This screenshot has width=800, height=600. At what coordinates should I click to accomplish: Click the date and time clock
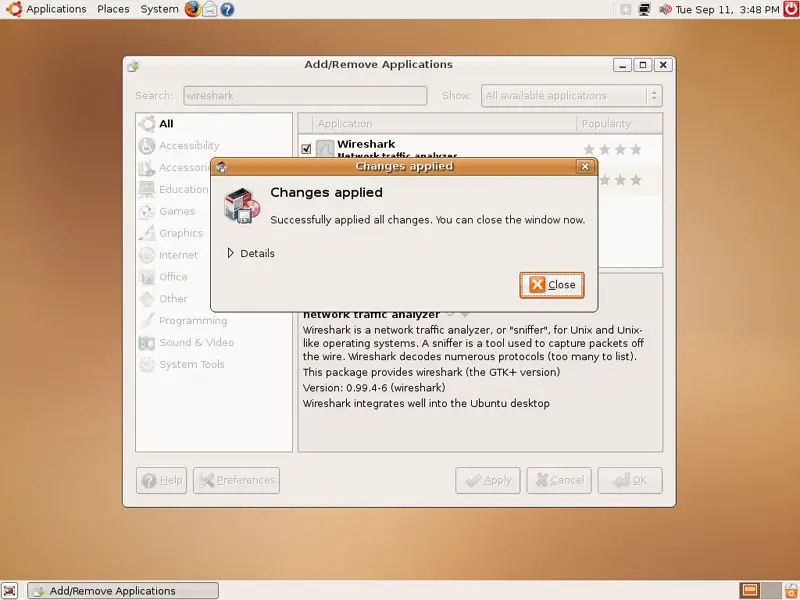point(728,9)
